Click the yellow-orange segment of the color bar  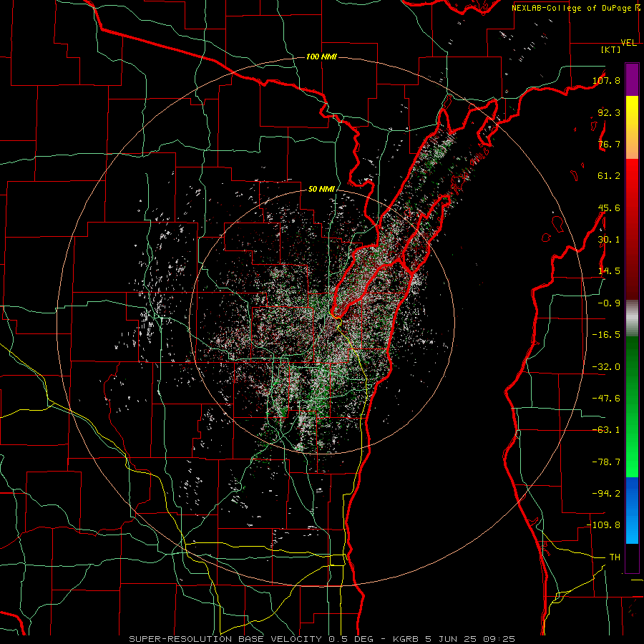pyautogui.click(x=632, y=128)
